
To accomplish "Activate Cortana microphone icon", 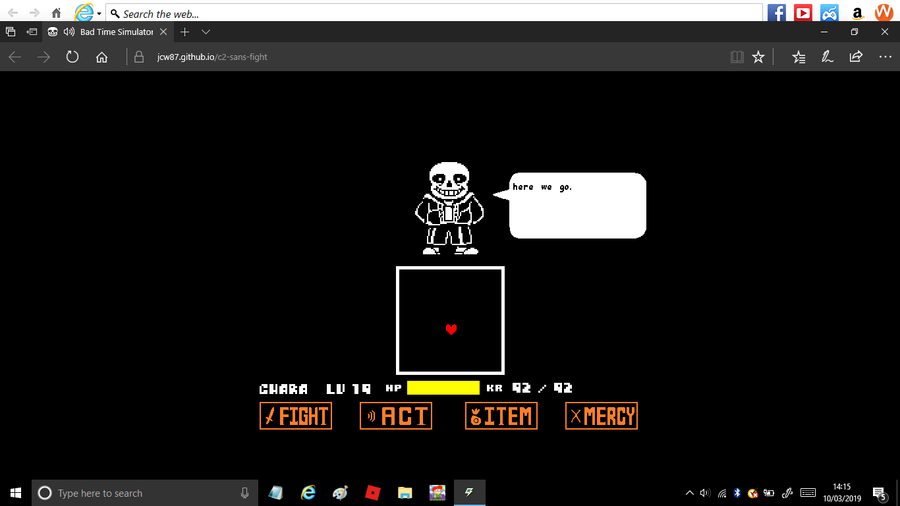I will [x=245, y=493].
